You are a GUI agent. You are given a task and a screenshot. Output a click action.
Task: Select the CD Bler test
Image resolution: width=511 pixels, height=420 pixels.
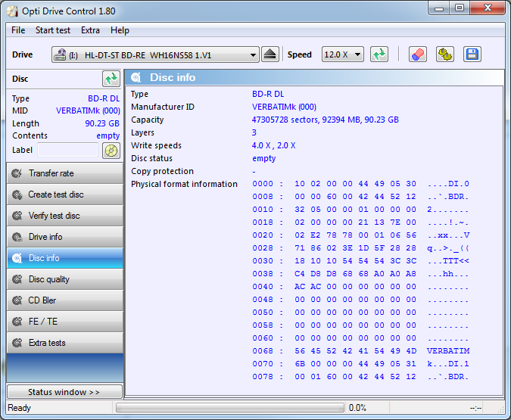click(64, 300)
